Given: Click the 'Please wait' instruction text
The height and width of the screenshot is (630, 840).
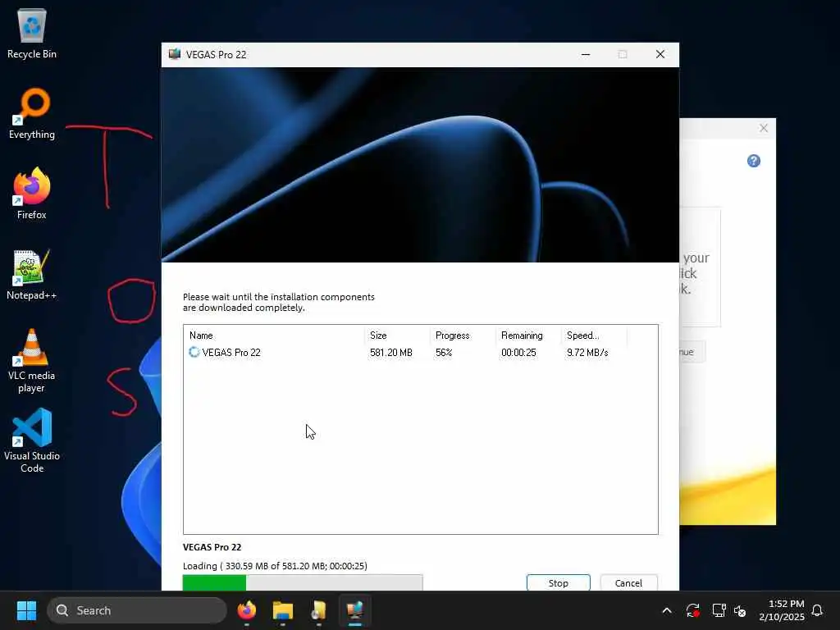Looking at the screenshot, I should (x=279, y=302).
